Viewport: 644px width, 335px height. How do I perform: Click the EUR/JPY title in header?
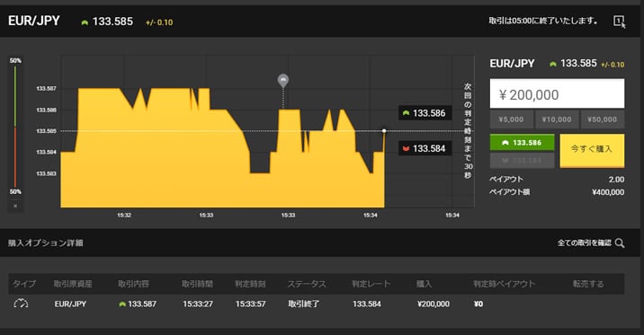(x=34, y=21)
